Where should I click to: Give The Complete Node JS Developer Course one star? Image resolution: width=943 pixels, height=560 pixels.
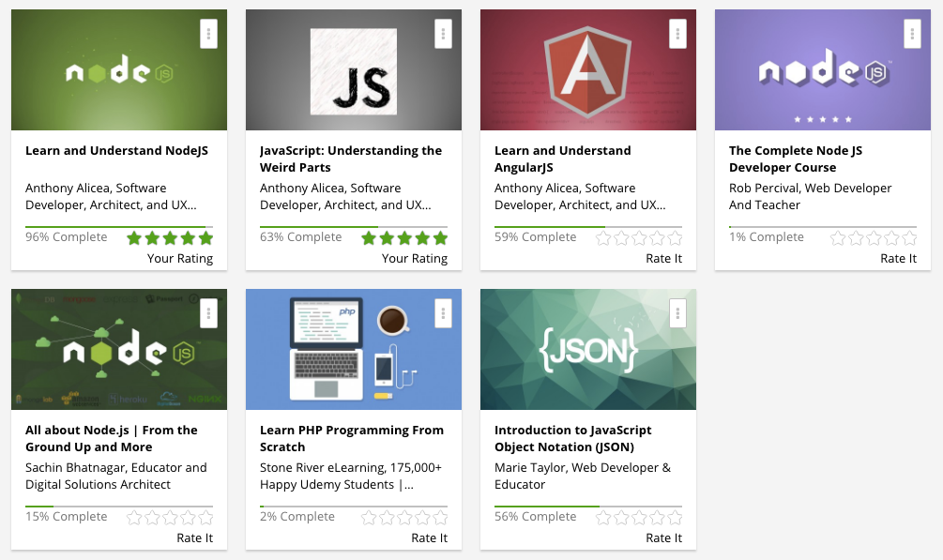[x=838, y=237]
